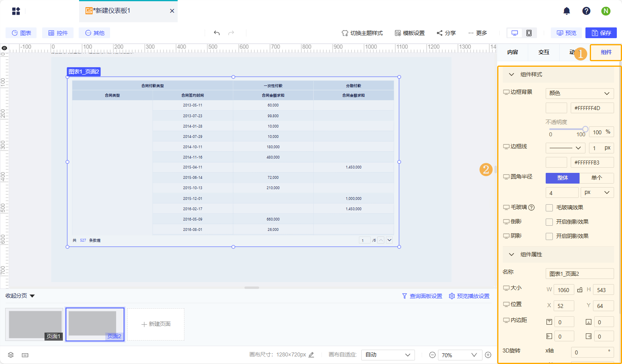Switch to desktop layout view
This screenshot has height=364, width=622.
515,33
